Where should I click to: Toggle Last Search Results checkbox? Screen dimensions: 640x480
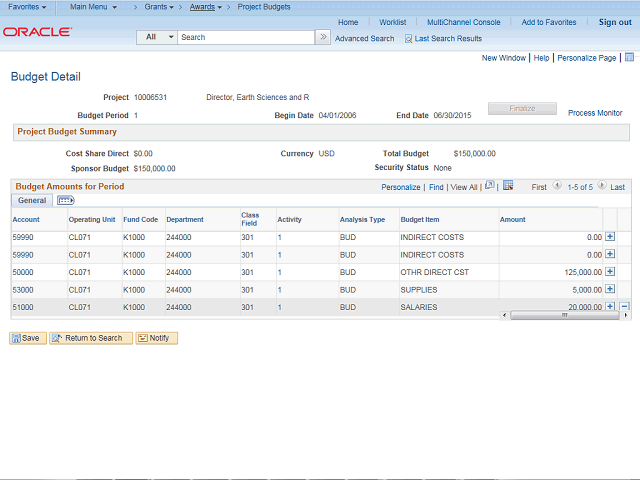pos(408,39)
